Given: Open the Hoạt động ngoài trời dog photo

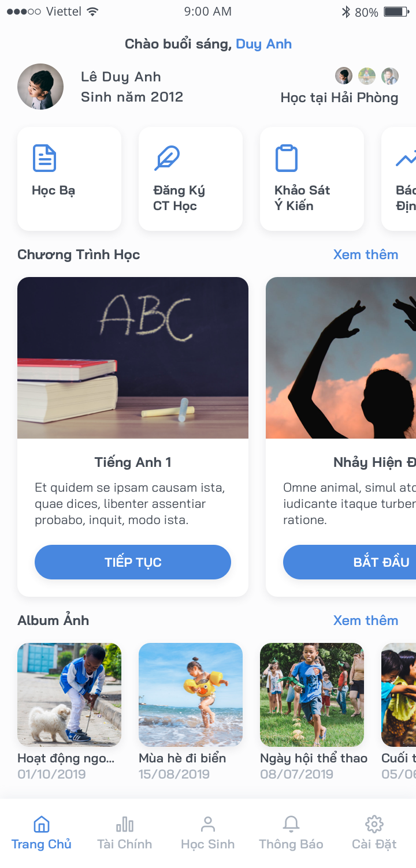Looking at the screenshot, I should point(69,695).
